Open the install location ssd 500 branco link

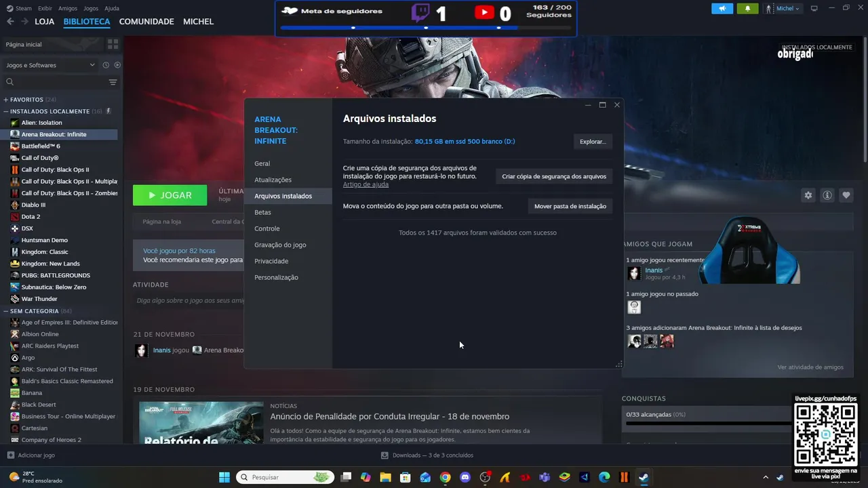pos(465,142)
